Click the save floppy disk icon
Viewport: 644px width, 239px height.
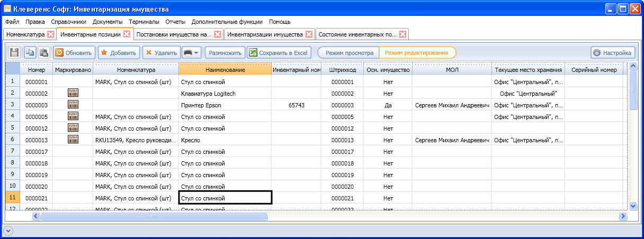[15, 52]
